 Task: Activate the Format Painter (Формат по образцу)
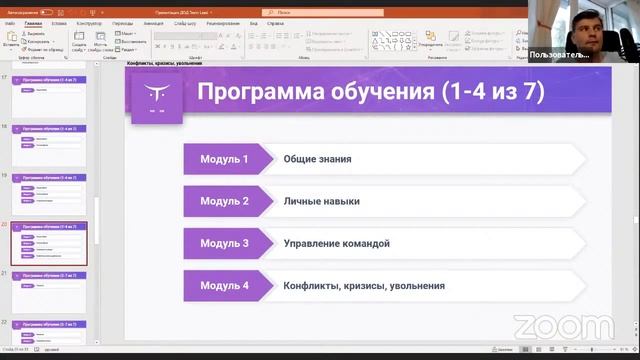pyautogui.click(x=42, y=49)
